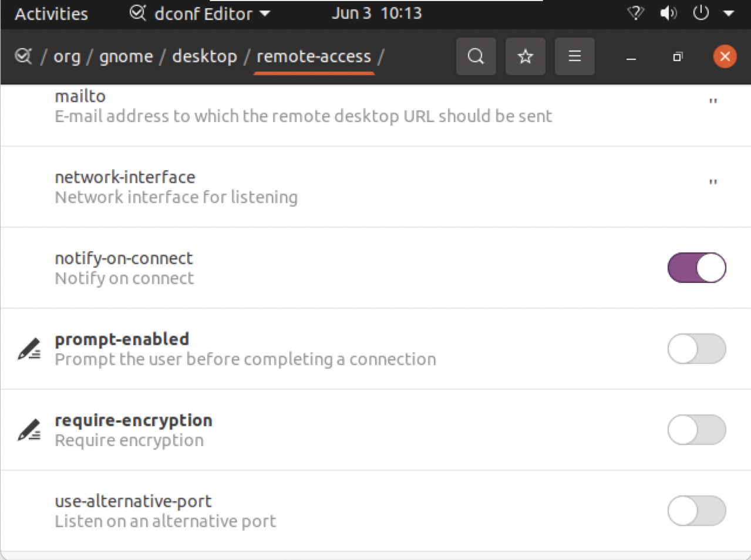Navigate to the desktop path segment
The height and width of the screenshot is (560, 751).
click(204, 56)
